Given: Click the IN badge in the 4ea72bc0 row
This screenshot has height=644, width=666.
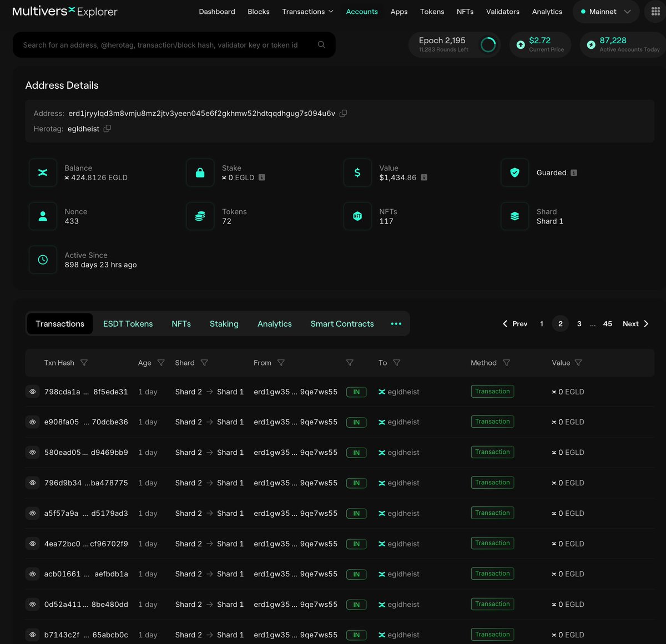Looking at the screenshot, I should tap(356, 544).
